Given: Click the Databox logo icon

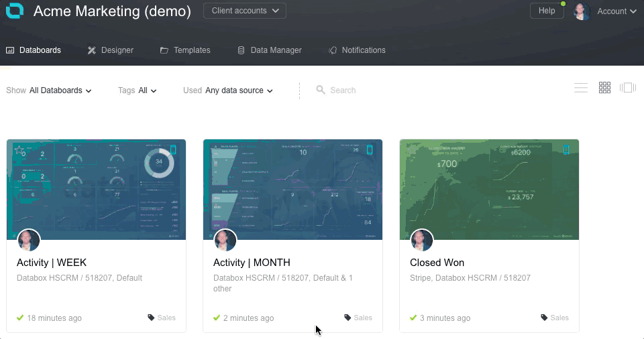Looking at the screenshot, I should tap(14, 11).
